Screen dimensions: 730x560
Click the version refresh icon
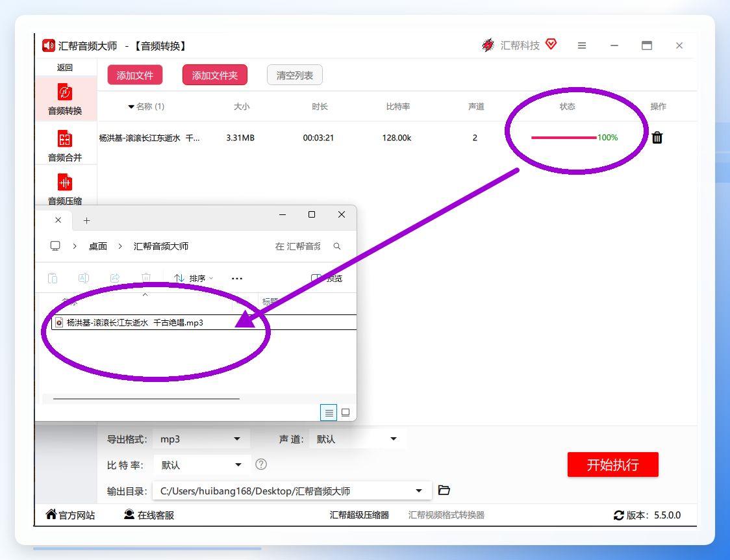(619, 515)
